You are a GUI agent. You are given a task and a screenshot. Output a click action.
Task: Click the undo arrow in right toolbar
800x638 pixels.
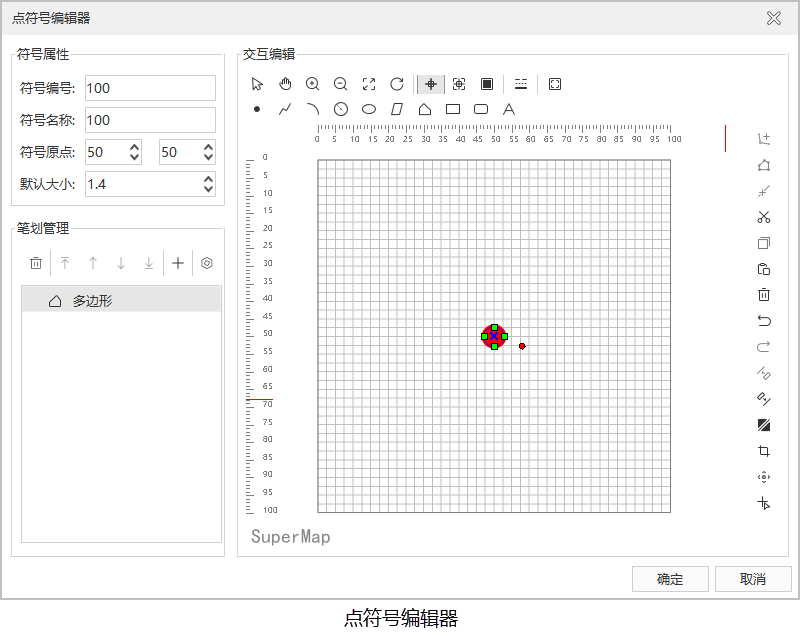pyautogui.click(x=764, y=321)
